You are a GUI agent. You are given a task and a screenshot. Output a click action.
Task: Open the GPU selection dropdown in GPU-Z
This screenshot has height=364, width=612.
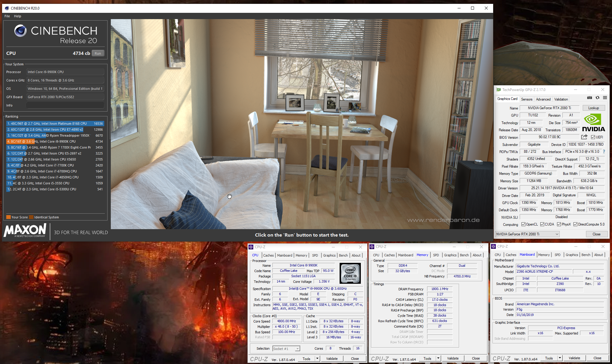tap(527, 234)
